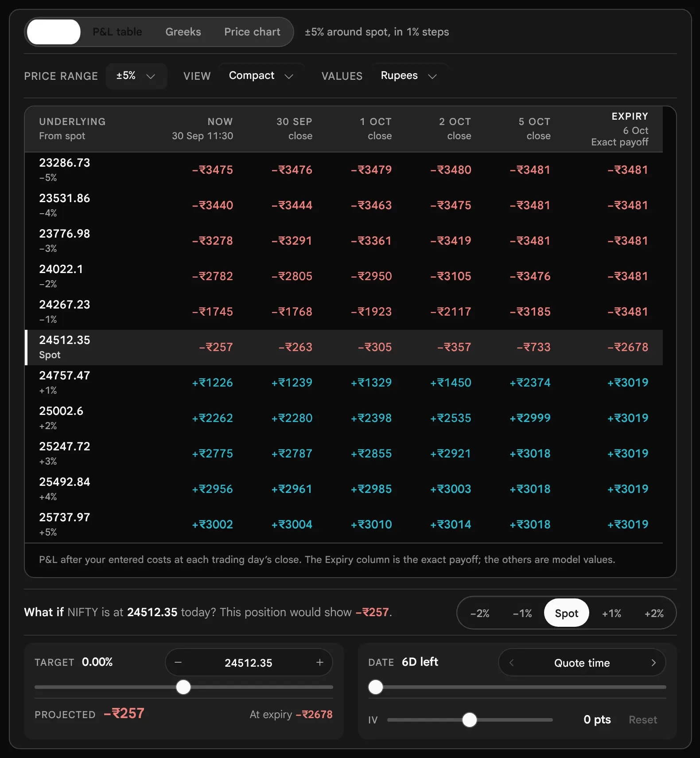Click the −₹2678 expiry cell in Spot row

628,347
